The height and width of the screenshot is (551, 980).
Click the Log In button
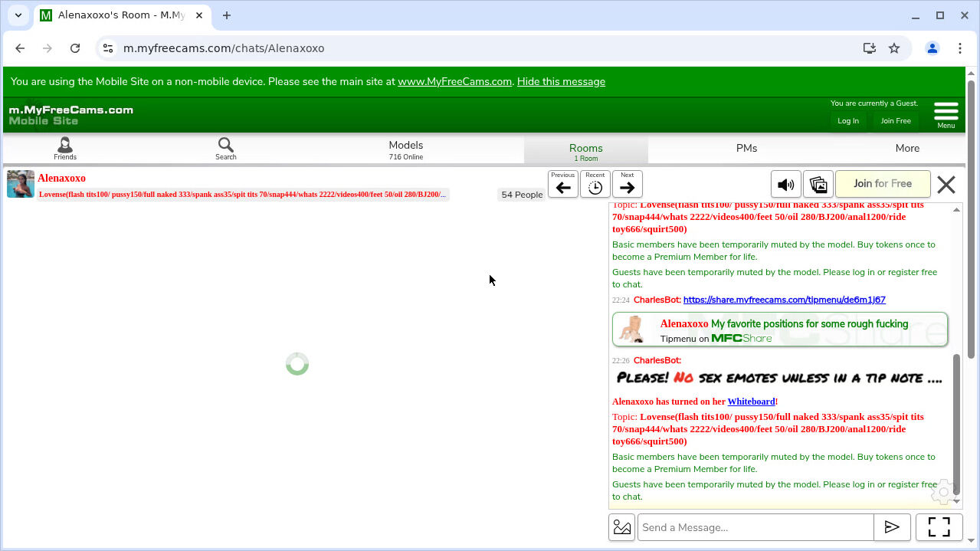click(848, 121)
